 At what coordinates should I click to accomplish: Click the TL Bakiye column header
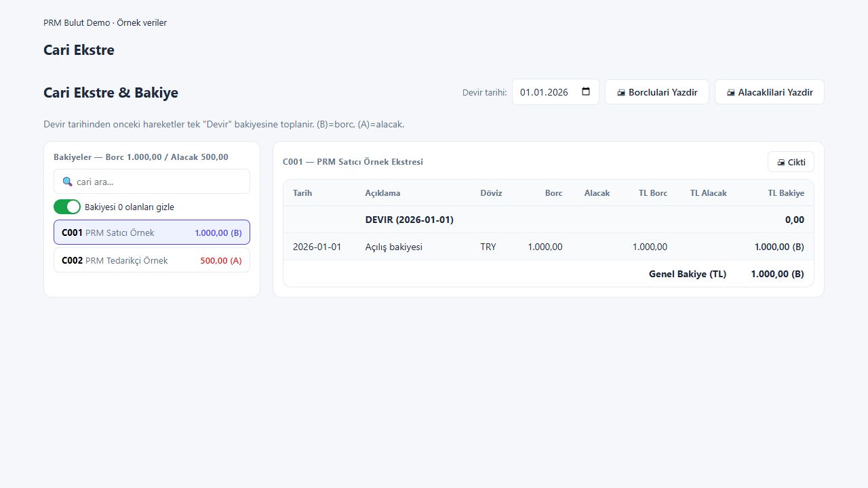click(786, 193)
